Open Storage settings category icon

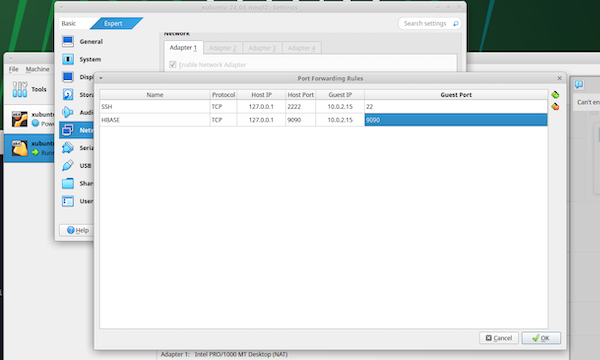click(68, 94)
